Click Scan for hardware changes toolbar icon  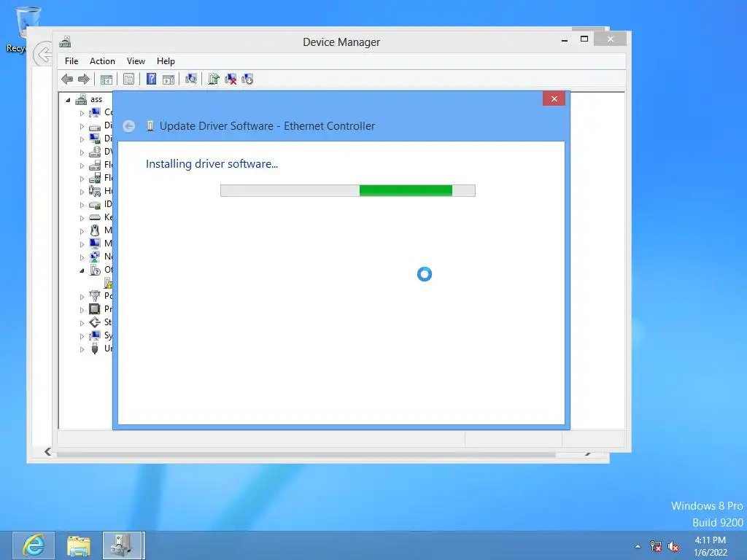[x=191, y=79]
